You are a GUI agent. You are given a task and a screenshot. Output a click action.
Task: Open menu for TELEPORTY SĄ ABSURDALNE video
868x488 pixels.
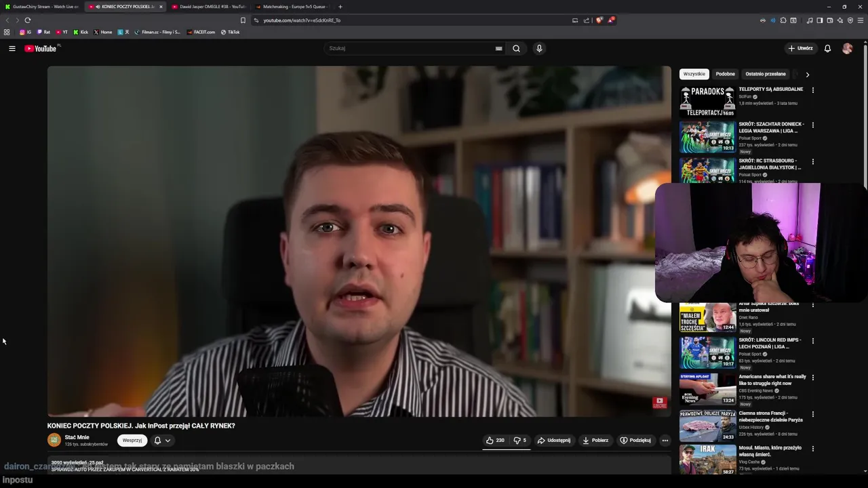click(x=812, y=89)
